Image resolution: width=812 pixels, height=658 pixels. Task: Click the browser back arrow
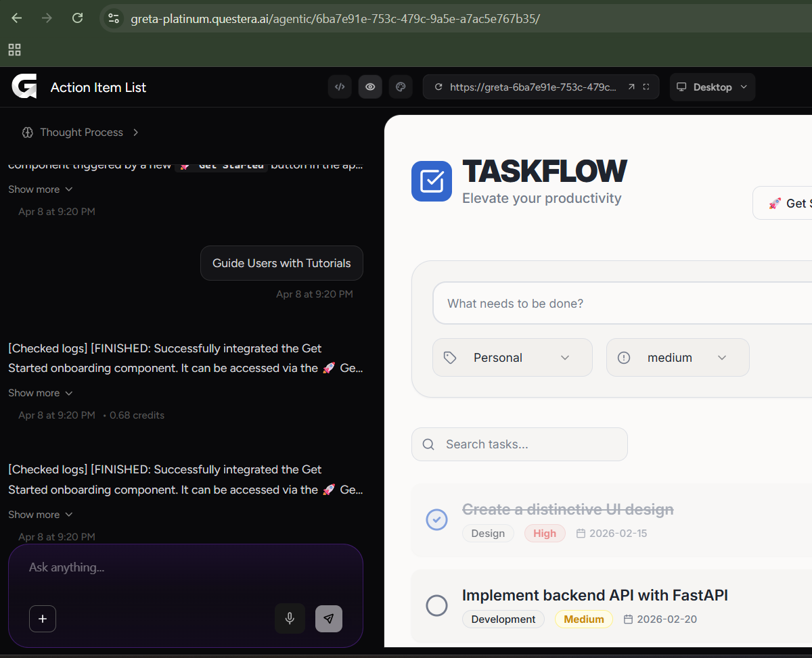(x=17, y=18)
